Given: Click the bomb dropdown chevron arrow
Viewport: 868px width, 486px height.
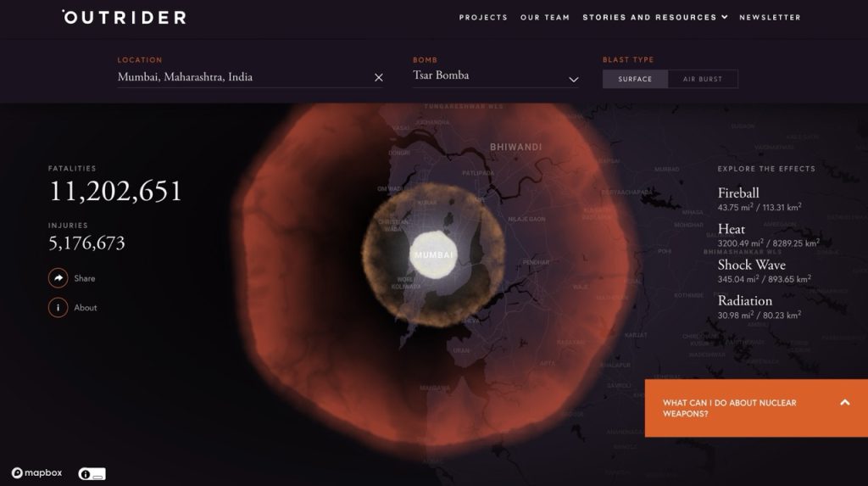Looking at the screenshot, I should click(x=574, y=79).
